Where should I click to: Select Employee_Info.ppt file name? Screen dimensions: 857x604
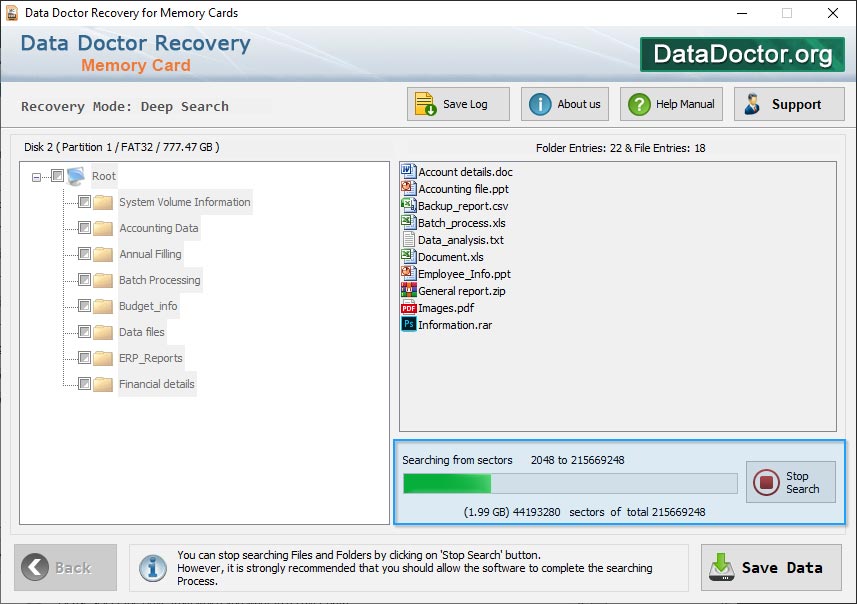(x=465, y=274)
